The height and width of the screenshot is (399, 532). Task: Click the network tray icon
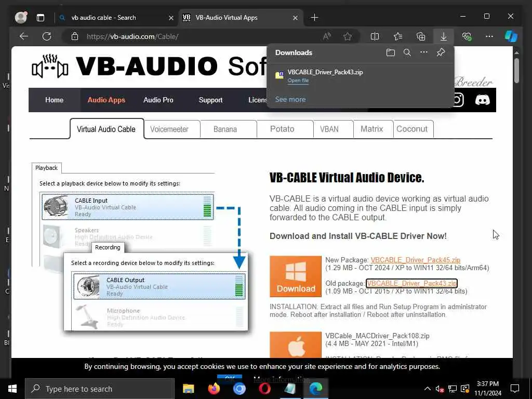(453, 389)
